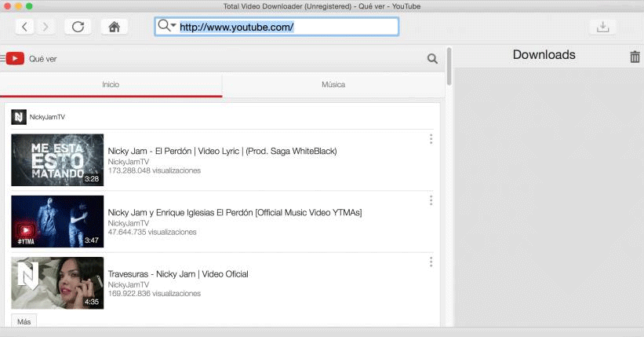Open options menu for El Perdón Video Lyric
Image resolution: width=644 pixels, height=337 pixels.
pos(431,139)
